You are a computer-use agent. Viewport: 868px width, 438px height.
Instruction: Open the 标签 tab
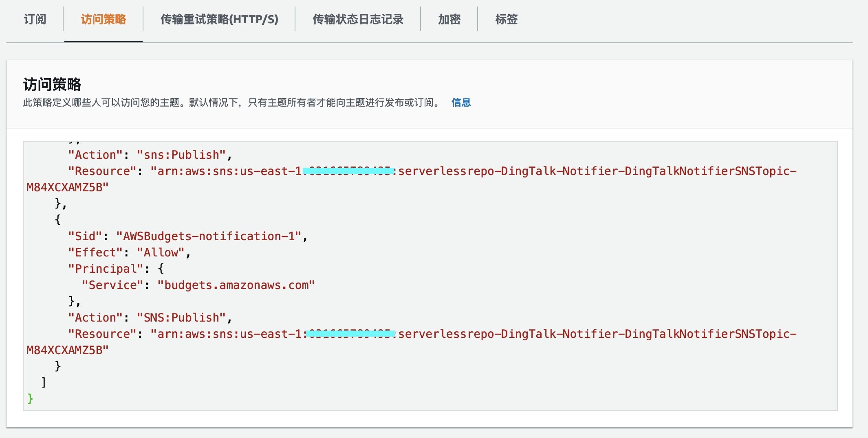tap(506, 19)
